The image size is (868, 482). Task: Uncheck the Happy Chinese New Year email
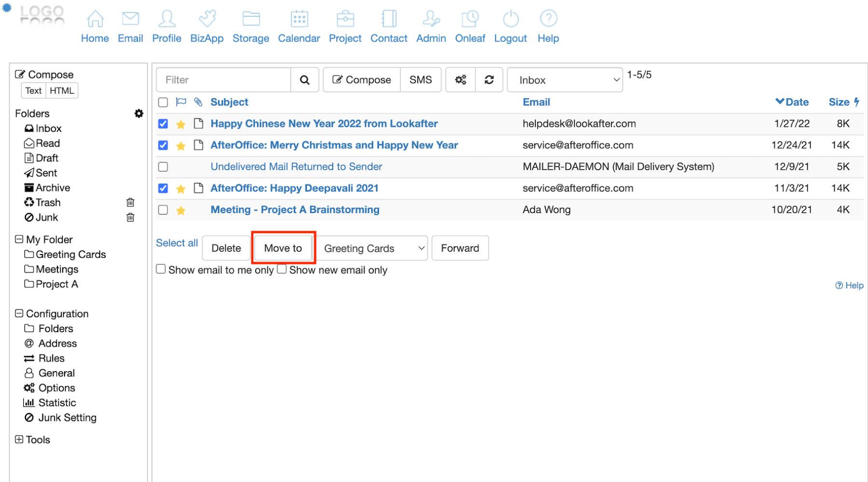163,124
